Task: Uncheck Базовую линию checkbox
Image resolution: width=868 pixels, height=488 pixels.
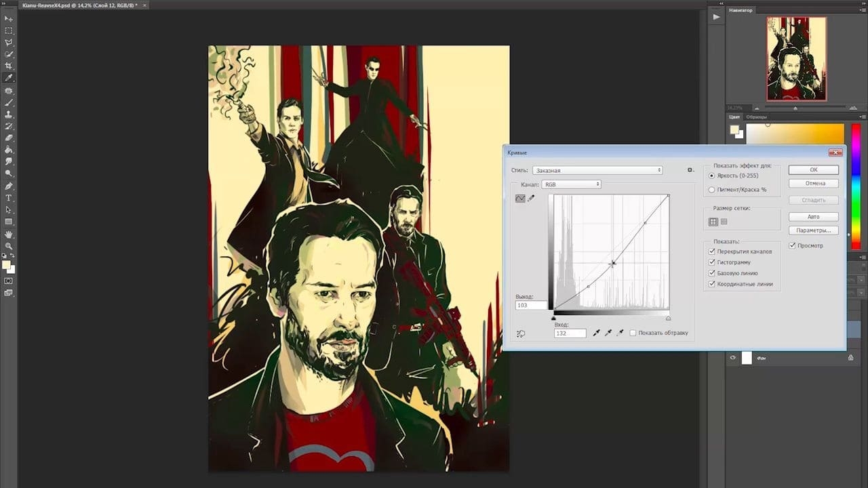Action: pos(712,273)
